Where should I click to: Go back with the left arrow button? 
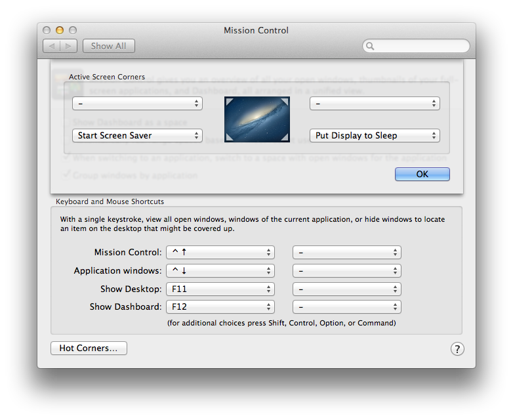52,46
